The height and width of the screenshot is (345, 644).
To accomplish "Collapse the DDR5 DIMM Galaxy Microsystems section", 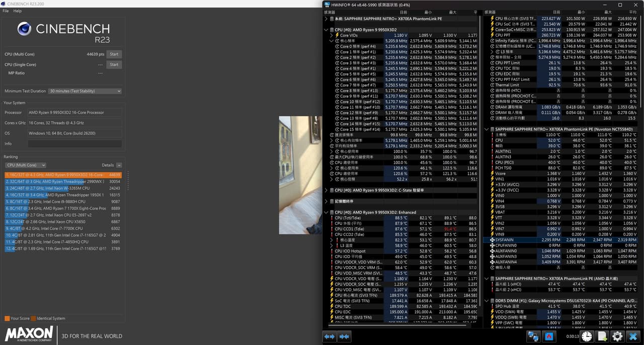I will pyautogui.click(x=487, y=300).
